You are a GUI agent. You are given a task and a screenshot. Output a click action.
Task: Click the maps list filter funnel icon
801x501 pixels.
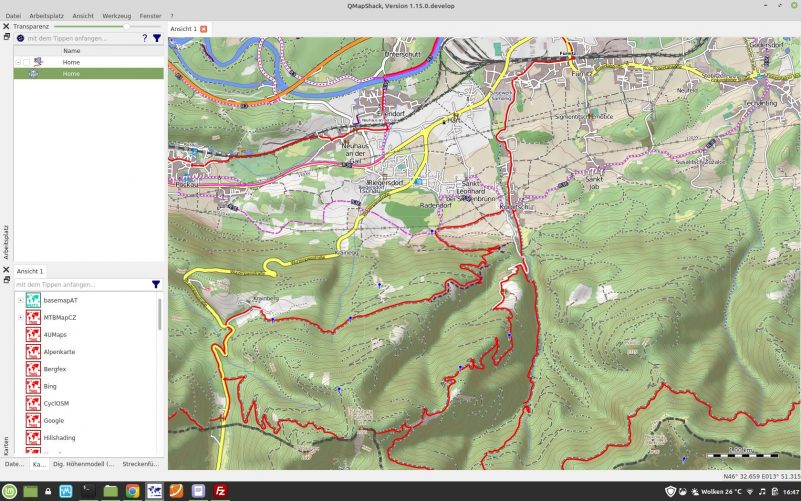click(156, 284)
